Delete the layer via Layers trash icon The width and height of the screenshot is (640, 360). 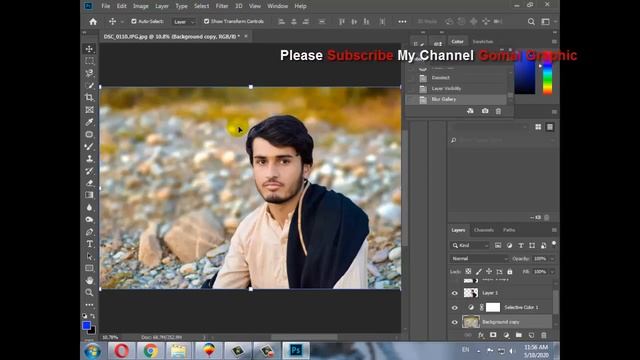[544, 335]
